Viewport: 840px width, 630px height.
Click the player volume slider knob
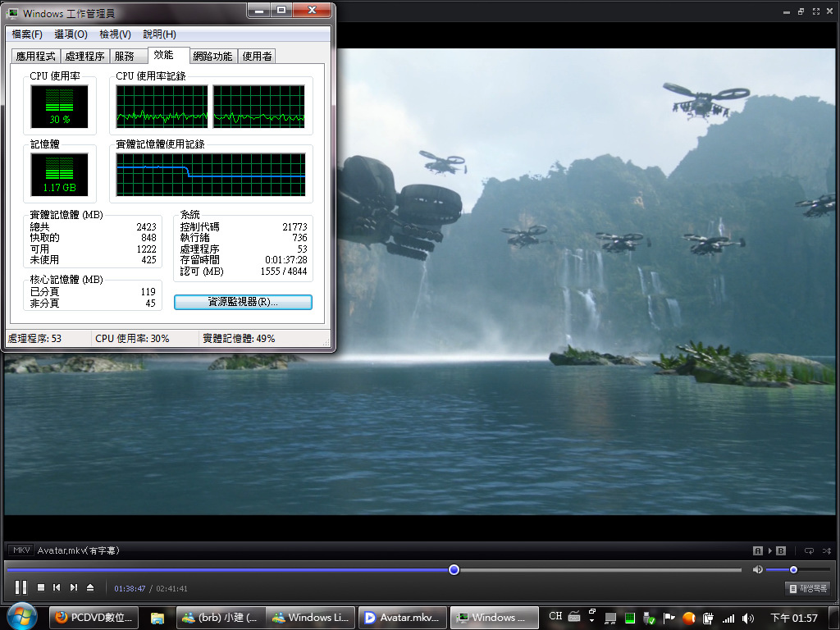(793, 569)
